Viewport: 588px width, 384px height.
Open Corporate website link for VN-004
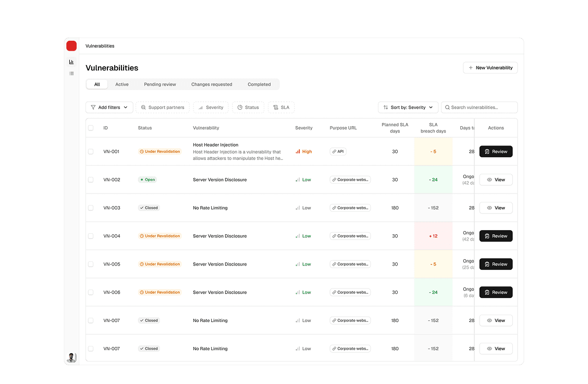point(350,236)
